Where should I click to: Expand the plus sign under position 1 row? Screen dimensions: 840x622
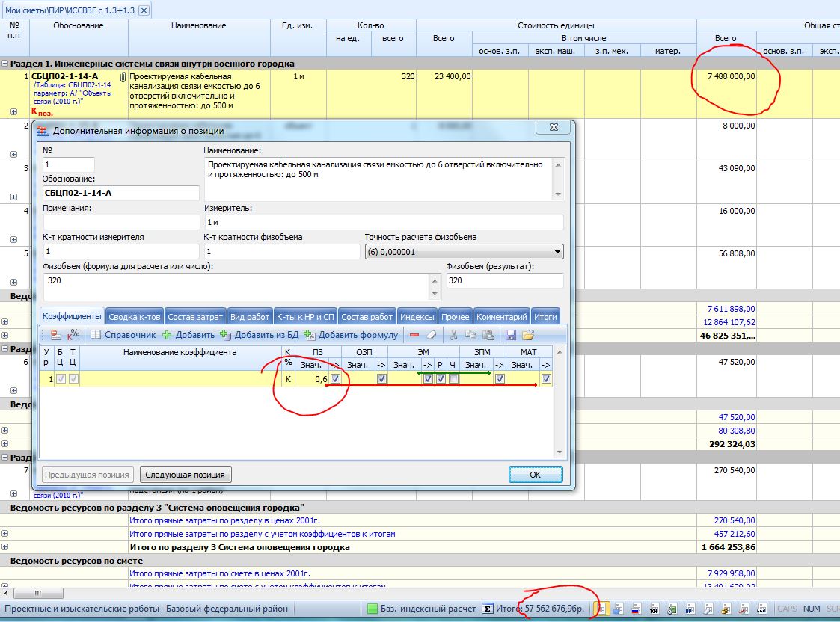tap(13, 111)
